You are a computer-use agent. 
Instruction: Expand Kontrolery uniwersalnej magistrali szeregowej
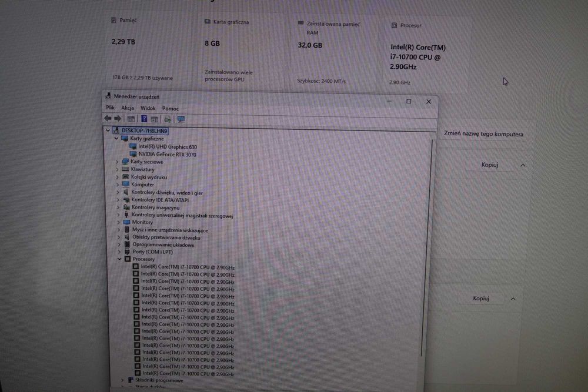pyautogui.click(x=118, y=215)
